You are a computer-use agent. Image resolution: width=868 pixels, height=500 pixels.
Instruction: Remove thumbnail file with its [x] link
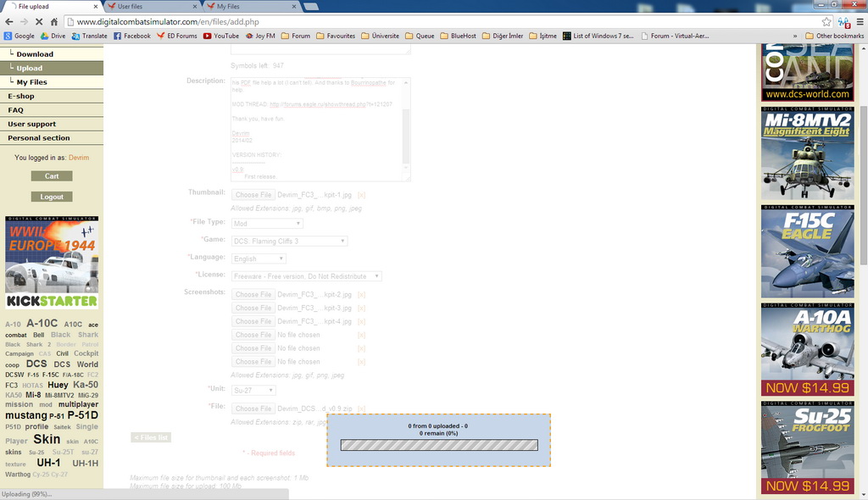click(361, 196)
